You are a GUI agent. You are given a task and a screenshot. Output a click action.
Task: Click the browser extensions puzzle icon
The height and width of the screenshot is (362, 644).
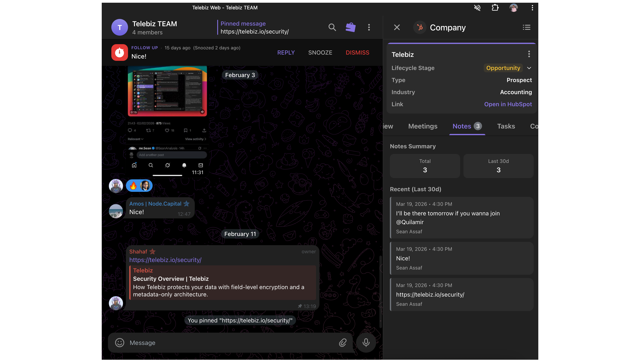pyautogui.click(x=495, y=7)
